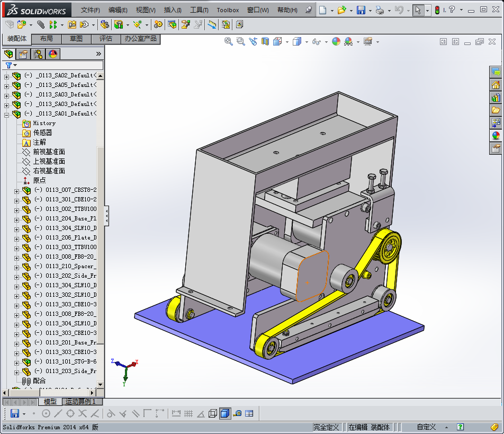Toggle the shaded view cube button
504x434 pixels.
coord(225,413)
